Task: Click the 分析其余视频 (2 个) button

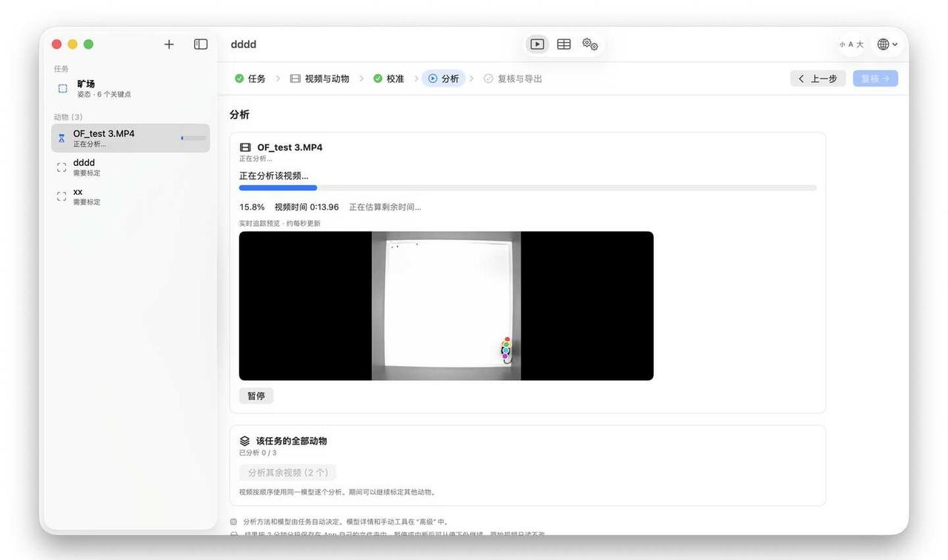Action: pyautogui.click(x=287, y=473)
